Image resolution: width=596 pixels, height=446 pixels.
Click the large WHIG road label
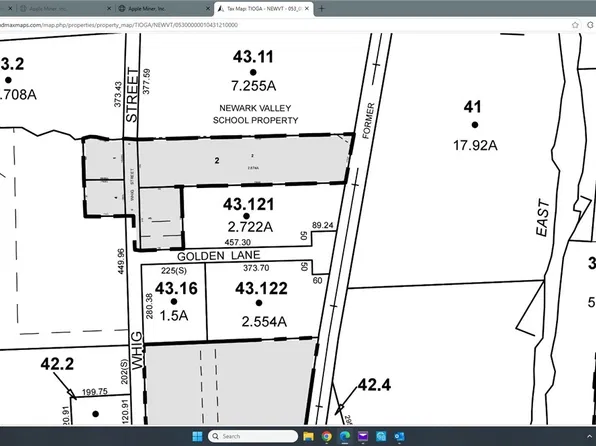tap(137, 351)
